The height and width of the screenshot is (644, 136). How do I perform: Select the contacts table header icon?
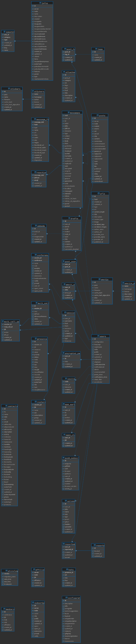point(6,406)
